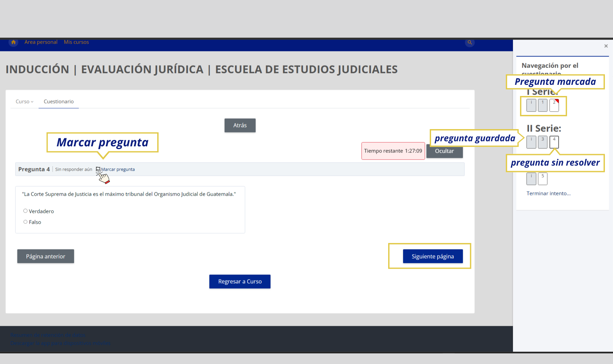Select the Falso answer option

[x=25, y=222]
